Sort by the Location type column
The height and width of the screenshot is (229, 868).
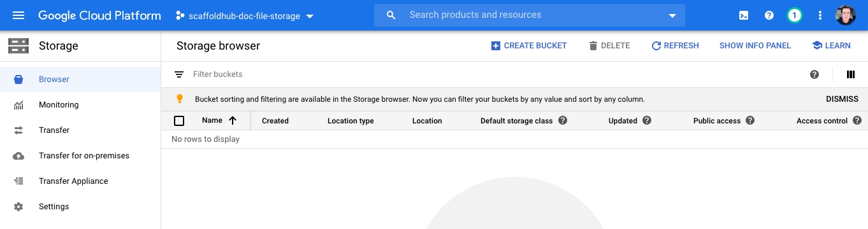pyautogui.click(x=351, y=121)
